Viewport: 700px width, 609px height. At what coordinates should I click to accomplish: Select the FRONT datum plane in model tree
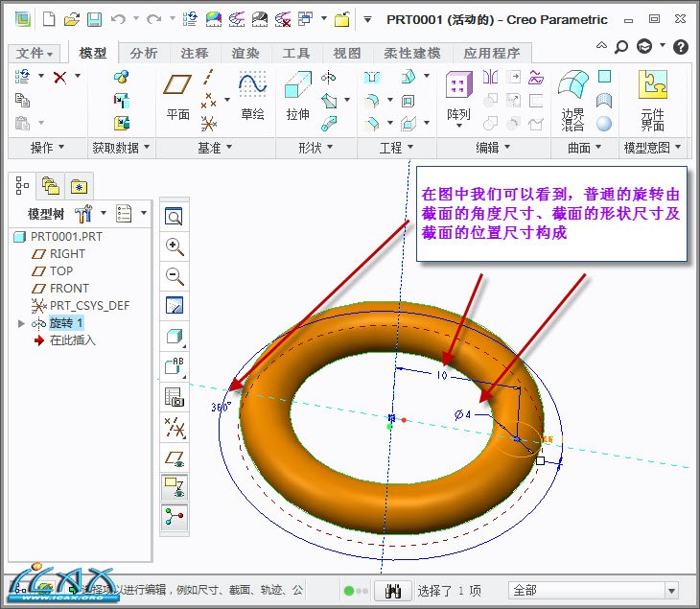tap(69, 288)
